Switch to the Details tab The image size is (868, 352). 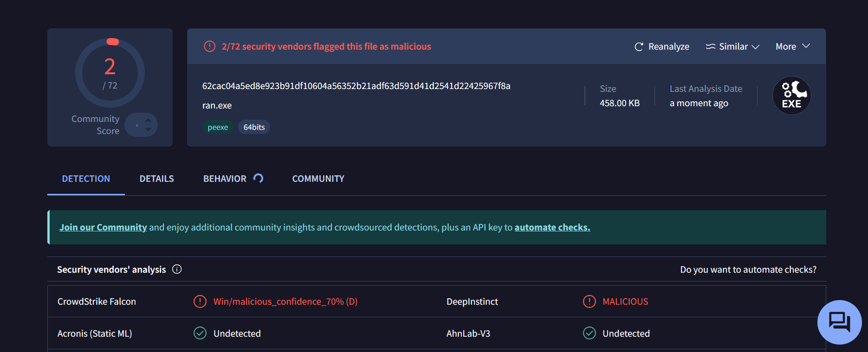[x=156, y=179]
